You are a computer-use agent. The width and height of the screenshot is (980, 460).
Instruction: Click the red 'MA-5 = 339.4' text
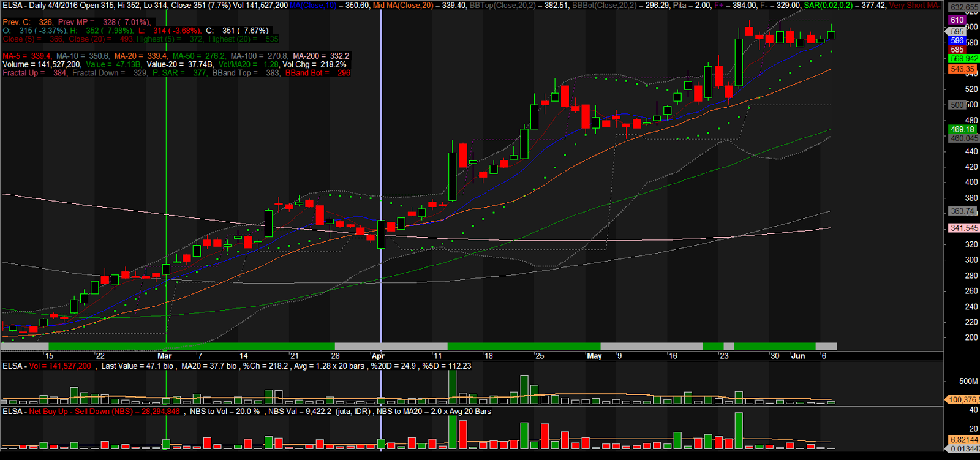pyautogui.click(x=27, y=56)
